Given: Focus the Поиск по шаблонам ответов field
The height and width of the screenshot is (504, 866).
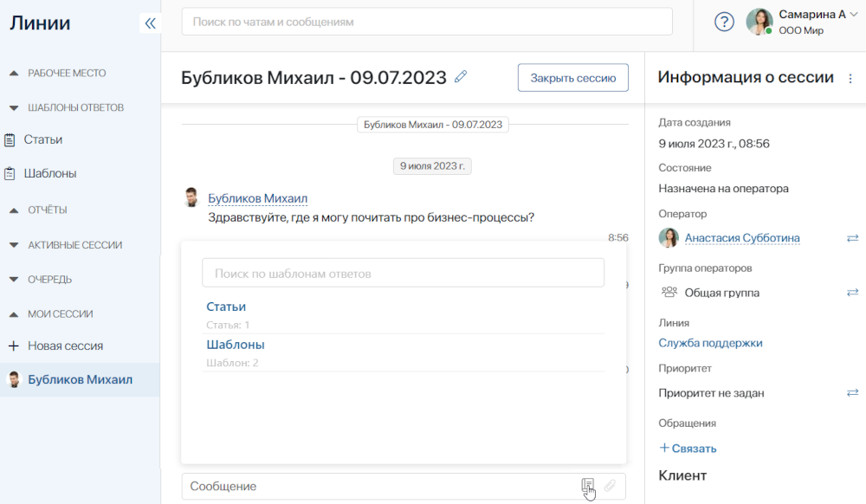Looking at the screenshot, I should point(404,274).
